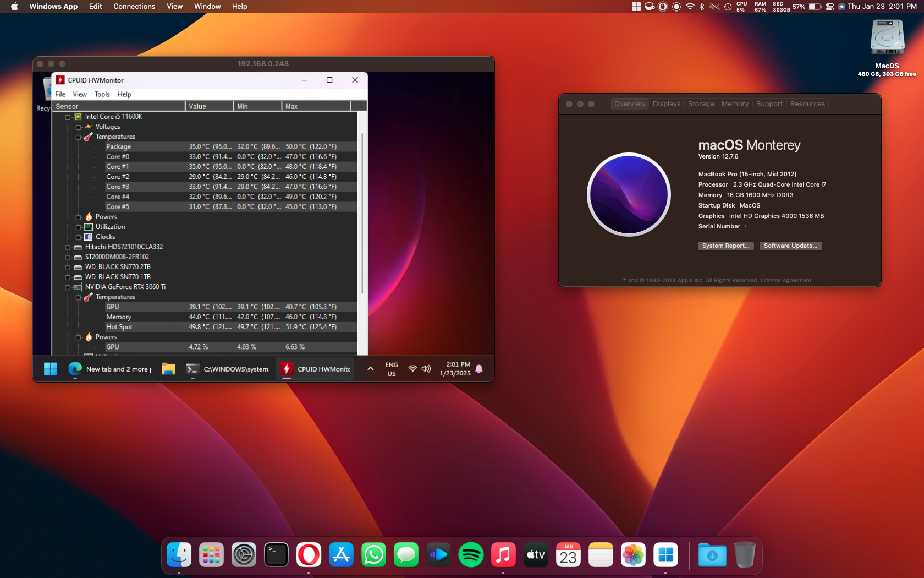Open Opera browser in the Dock
The width and height of the screenshot is (924, 578).
pyautogui.click(x=309, y=555)
